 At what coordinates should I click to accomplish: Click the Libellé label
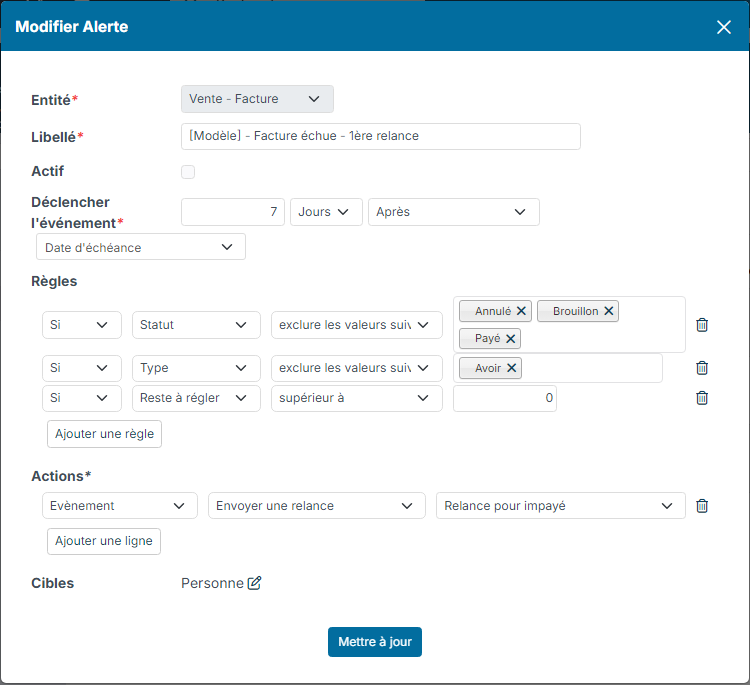point(57,137)
